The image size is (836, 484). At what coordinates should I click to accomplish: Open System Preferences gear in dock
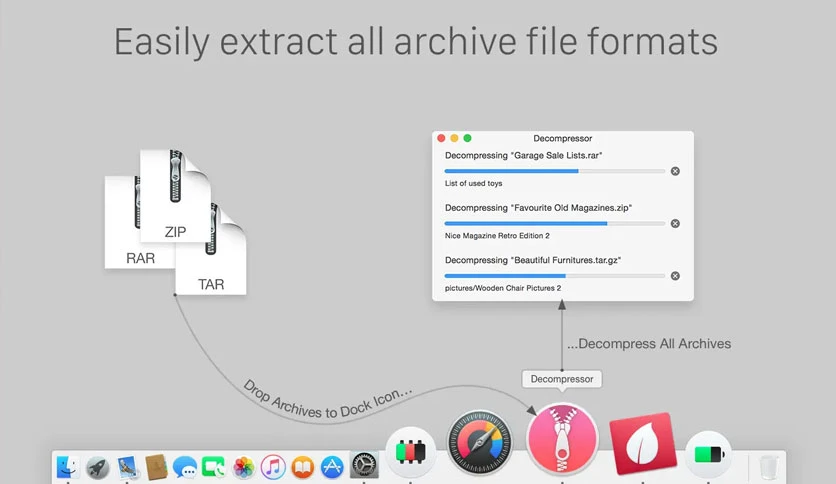click(364, 465)
